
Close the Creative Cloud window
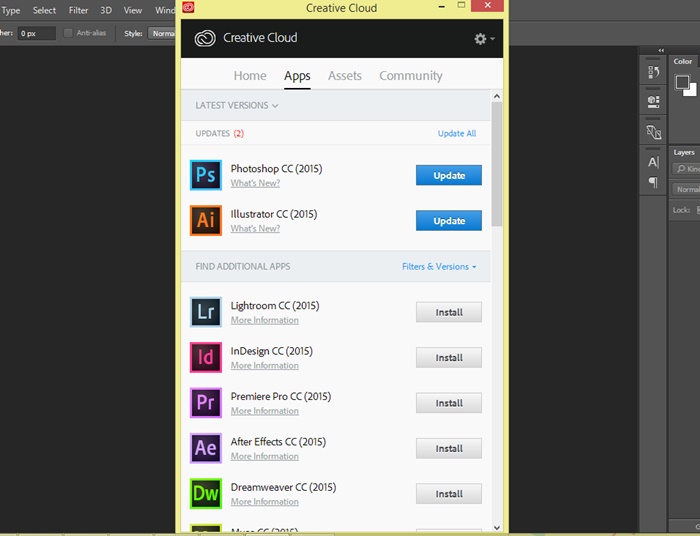click(488, 5)
